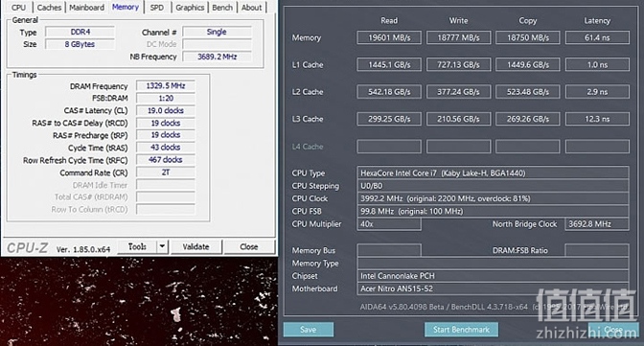Select the SPD tab
Screen dimensions: 644x346
point(156,8)
